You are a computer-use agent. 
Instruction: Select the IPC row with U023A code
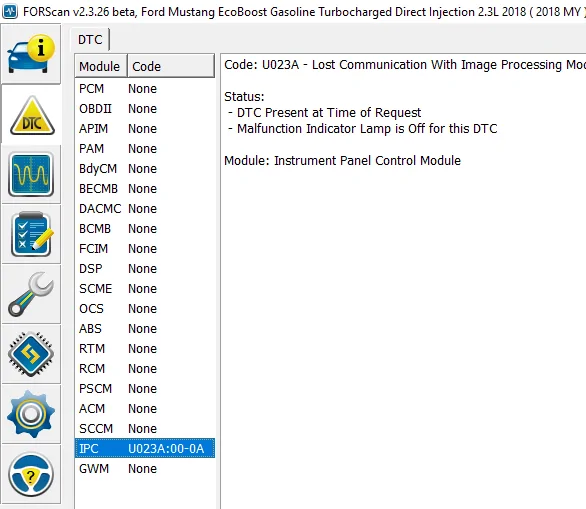(x=145, y=448)
